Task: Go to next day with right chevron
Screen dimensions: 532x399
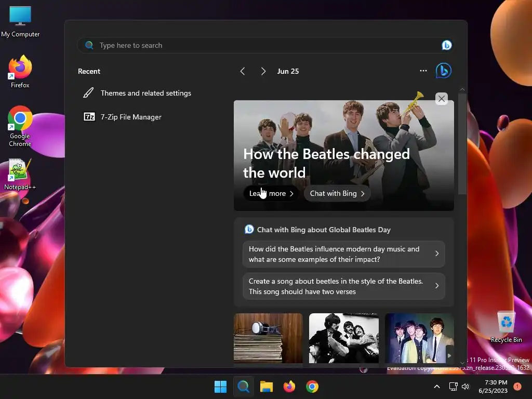Action: coord(263,71)
